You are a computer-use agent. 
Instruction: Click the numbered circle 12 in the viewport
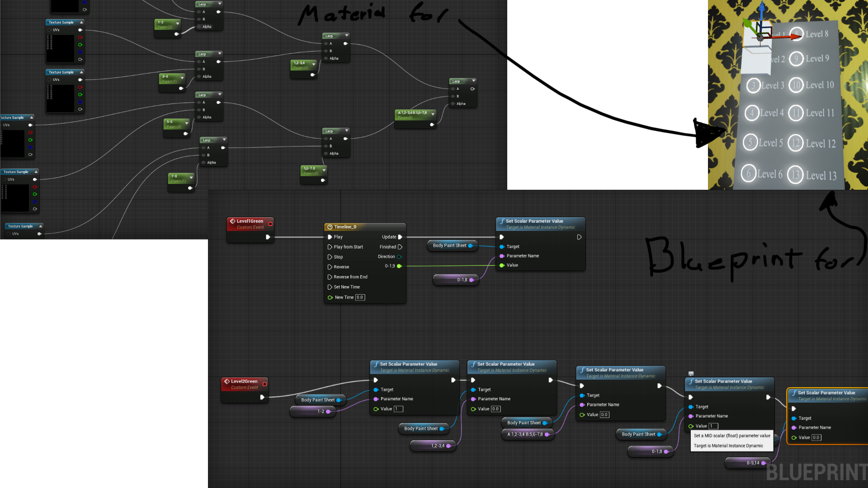796,144
